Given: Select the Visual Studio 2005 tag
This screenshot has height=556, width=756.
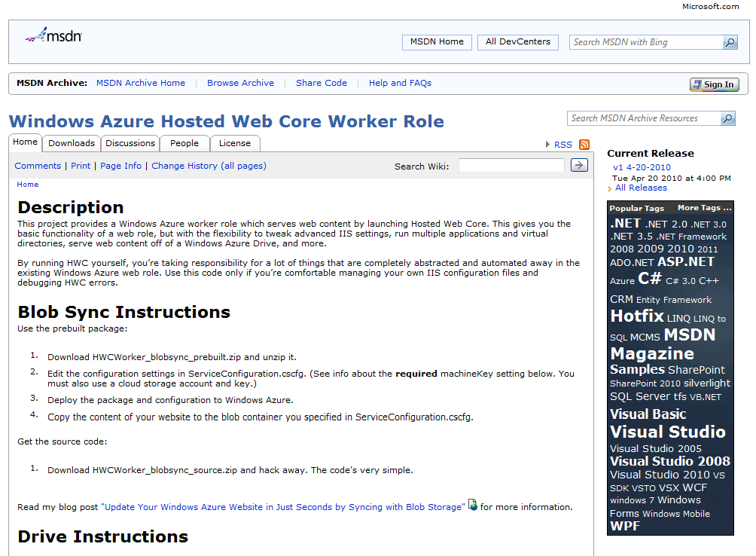Looking at the screenshot, I should pyautogui.click(x=656, y=448).
